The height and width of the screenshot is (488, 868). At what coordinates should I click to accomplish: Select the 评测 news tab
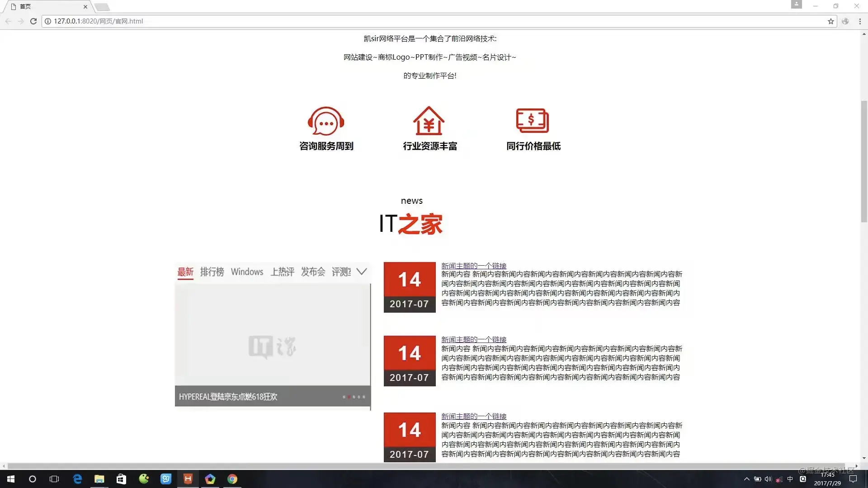(341, 272)
